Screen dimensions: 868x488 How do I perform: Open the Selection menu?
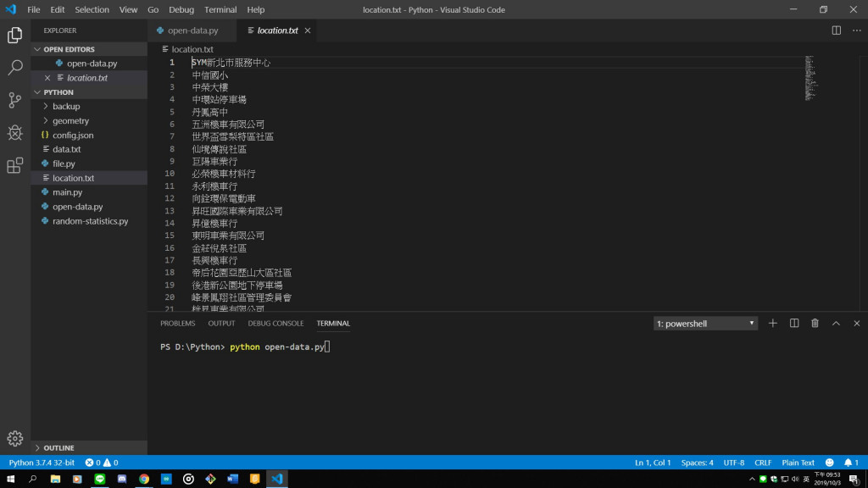pos(92,9)
